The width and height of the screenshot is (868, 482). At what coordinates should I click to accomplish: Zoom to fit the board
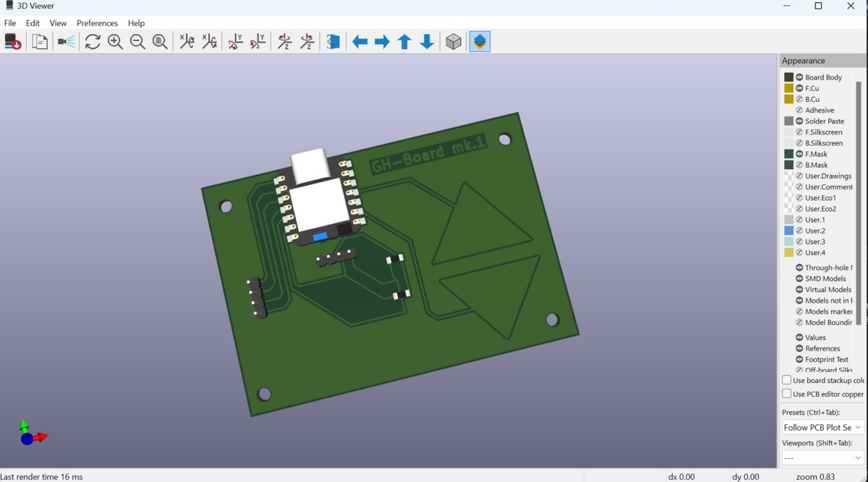pyautogui.click(x=160, y=41)
